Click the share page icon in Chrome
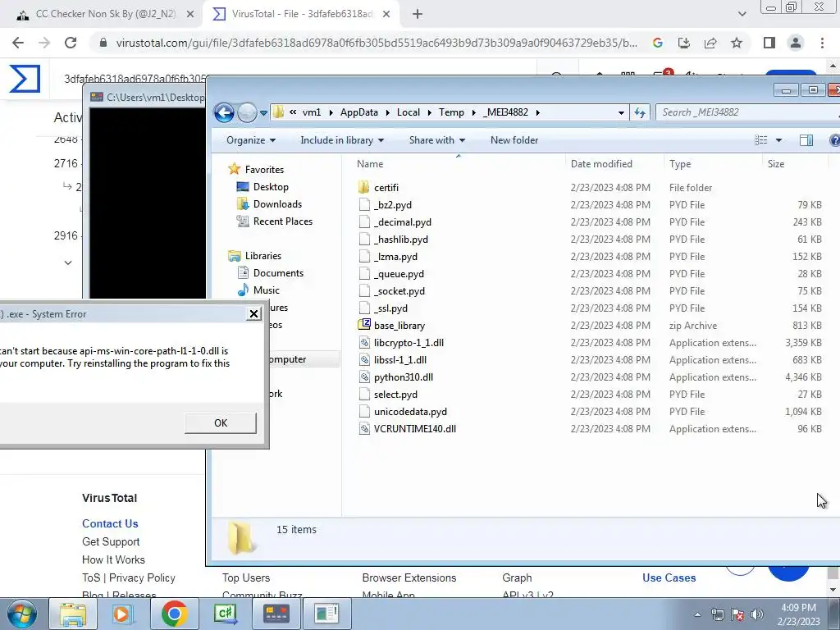This screenshot has width=840, height=630. coord(710,43)
